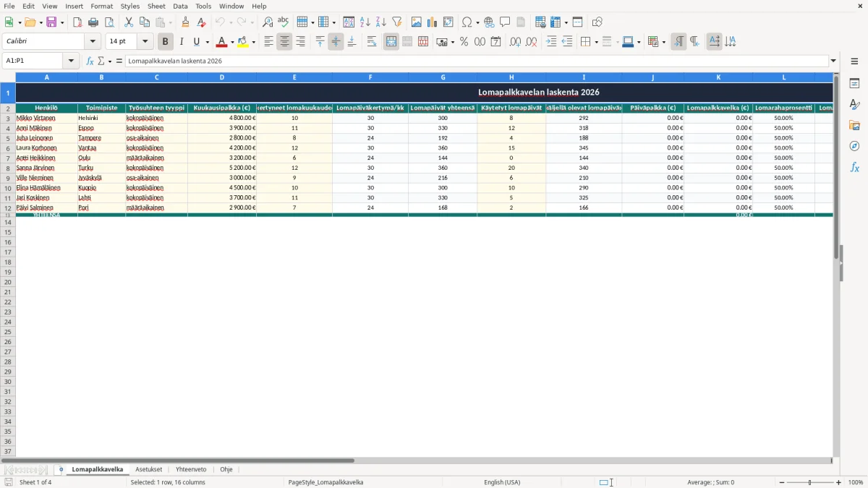Click the AutoFilter funnel icon
The height and width of the screenshot is (488, 868).
[397, 22]
